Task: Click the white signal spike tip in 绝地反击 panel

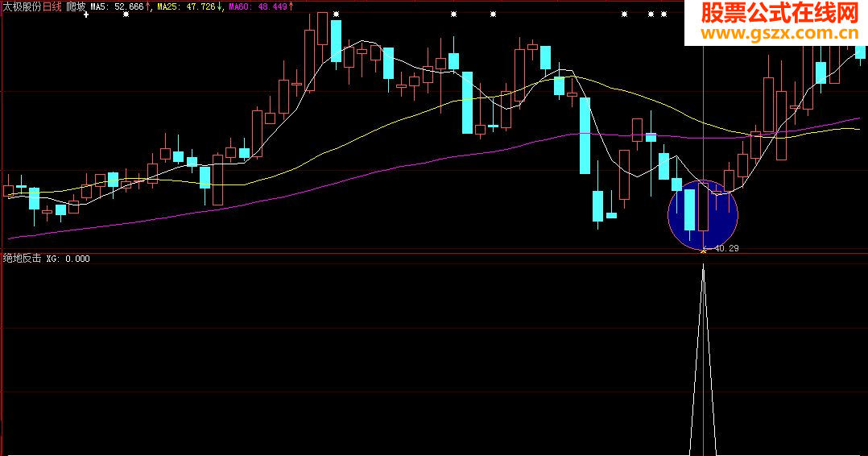Action: 704,267
